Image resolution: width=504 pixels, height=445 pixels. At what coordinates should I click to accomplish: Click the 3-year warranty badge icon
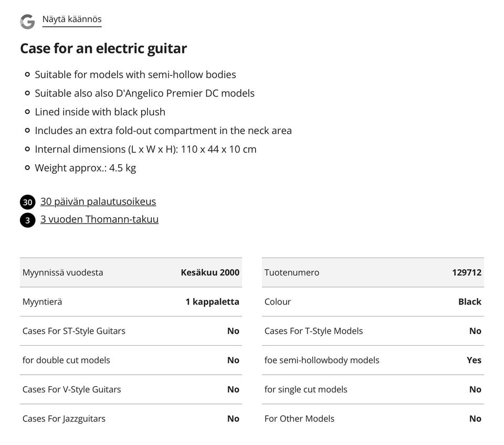point(28,220)
